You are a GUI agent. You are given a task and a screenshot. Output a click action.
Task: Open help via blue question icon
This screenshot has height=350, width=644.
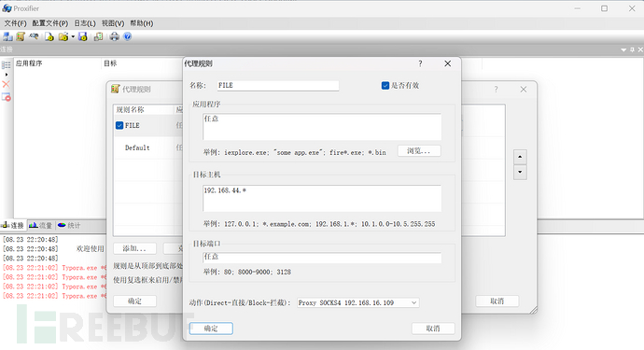(x=128, y=36)
